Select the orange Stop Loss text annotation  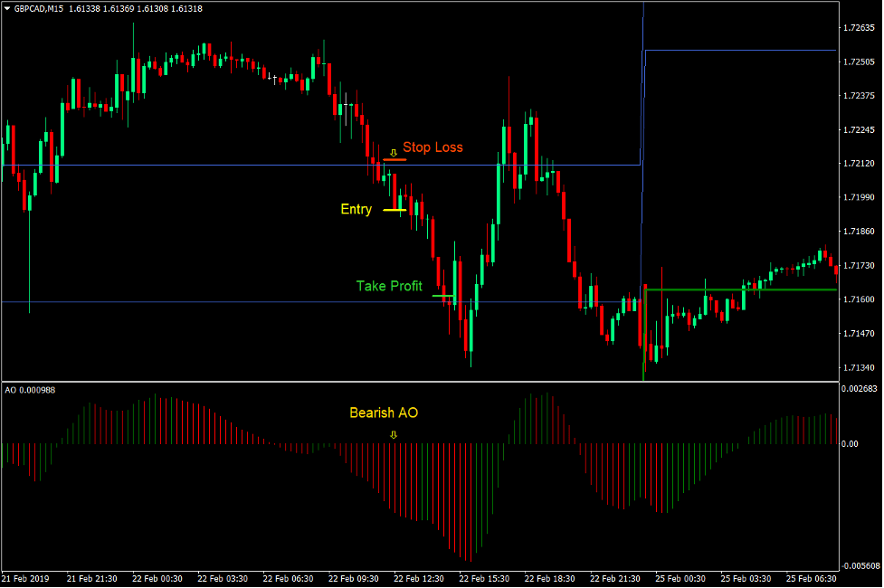pos(433,147)
